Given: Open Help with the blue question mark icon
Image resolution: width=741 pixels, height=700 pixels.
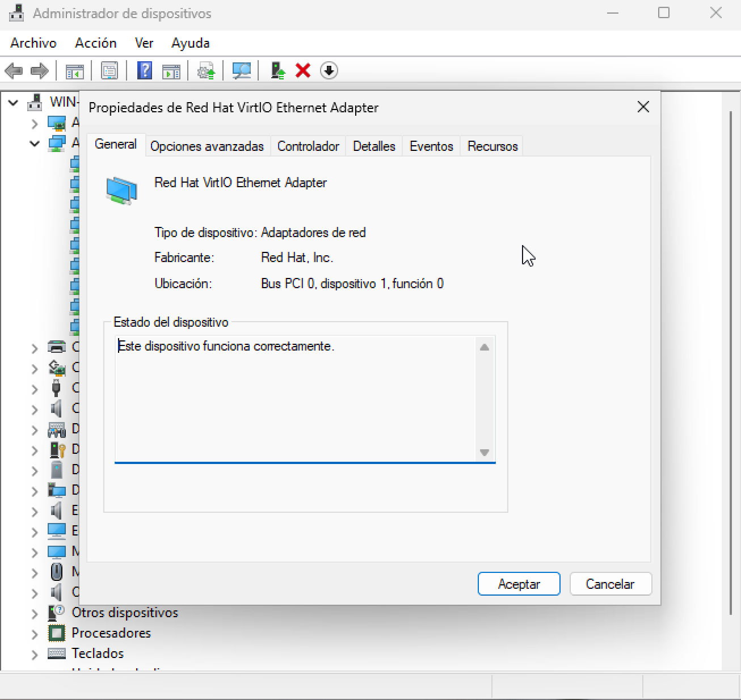Looking at the screenshot, I should (x=145, y=70).
